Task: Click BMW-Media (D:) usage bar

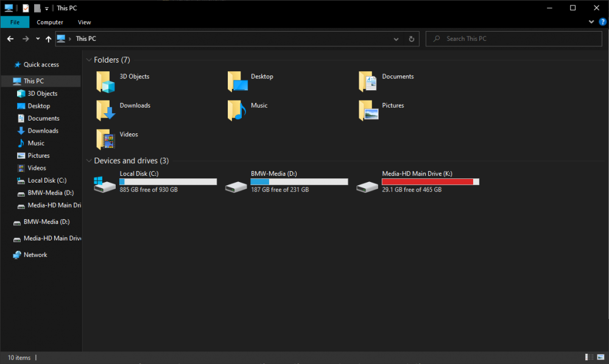Action: [x=300, y=181]
